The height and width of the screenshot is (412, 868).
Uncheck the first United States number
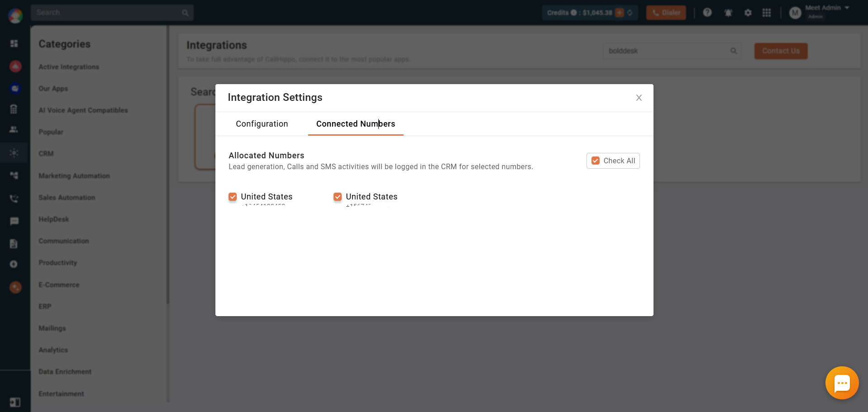(x=233, y=197)
